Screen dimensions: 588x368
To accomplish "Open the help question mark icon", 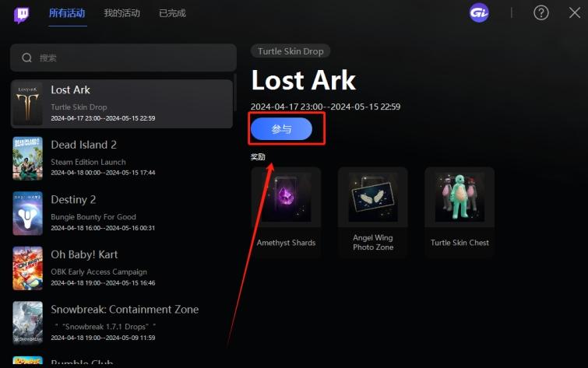I will click(x=540, y=13).
